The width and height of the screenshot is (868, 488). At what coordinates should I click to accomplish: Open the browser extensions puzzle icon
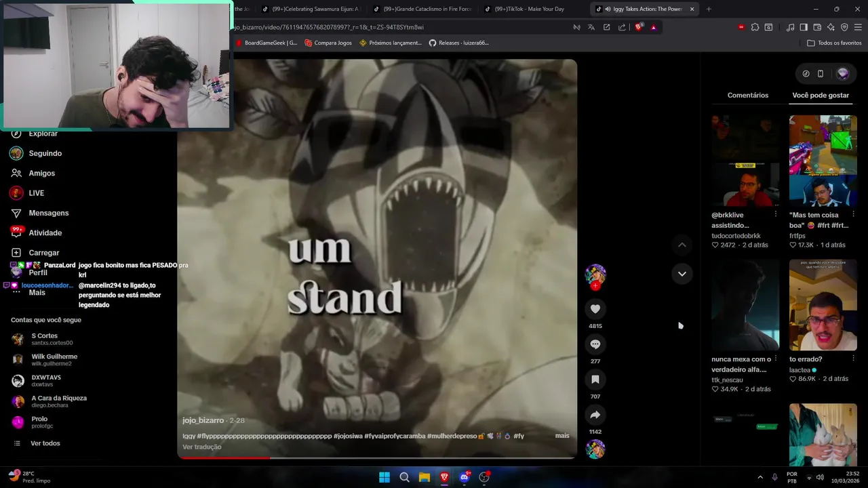[x=755, y=27]
